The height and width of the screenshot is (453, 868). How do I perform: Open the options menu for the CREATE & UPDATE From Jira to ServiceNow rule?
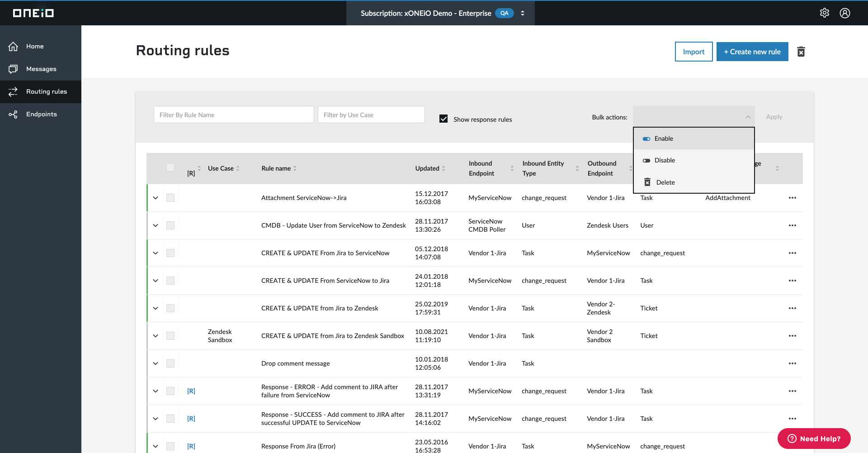click(x=793, y=253)
